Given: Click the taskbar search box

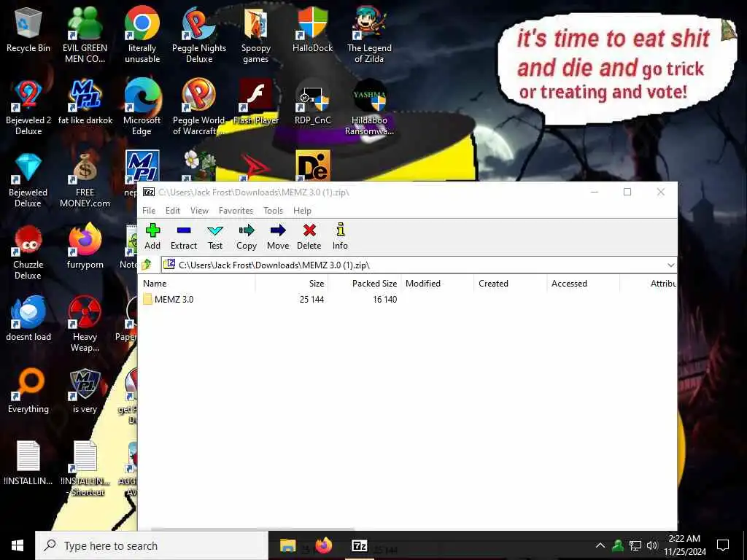Looking at the screenshot, I should pos(152,545).
